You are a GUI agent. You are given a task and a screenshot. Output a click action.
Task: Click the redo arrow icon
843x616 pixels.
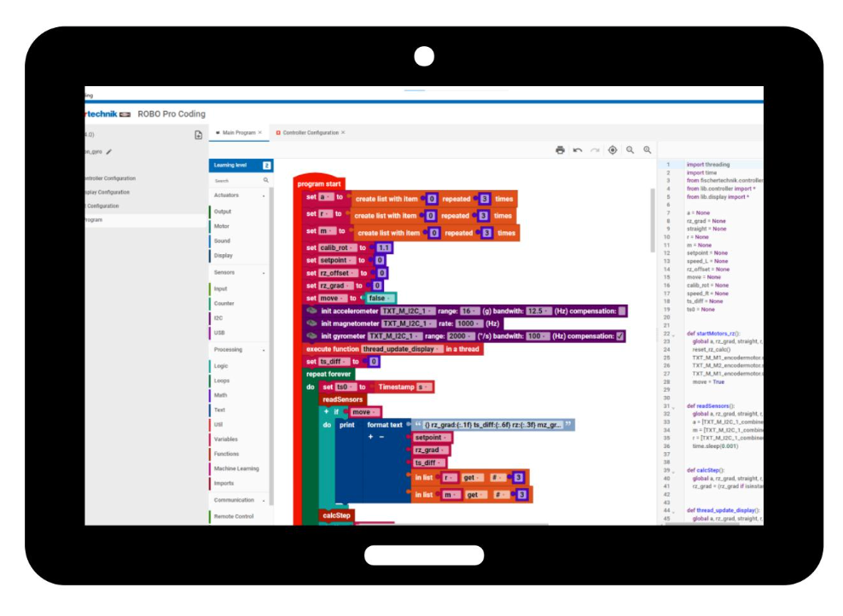(595, 150)
